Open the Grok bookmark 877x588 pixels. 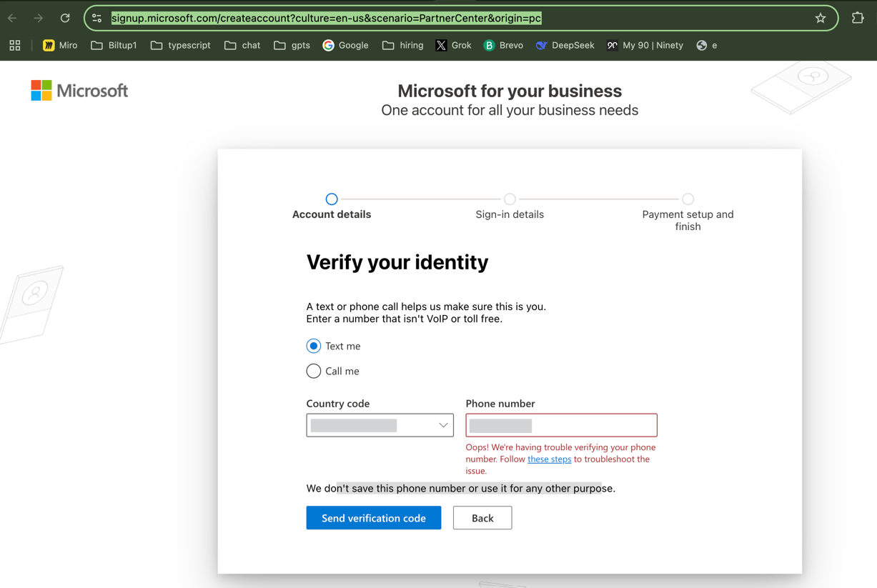[x=453, y=45]
